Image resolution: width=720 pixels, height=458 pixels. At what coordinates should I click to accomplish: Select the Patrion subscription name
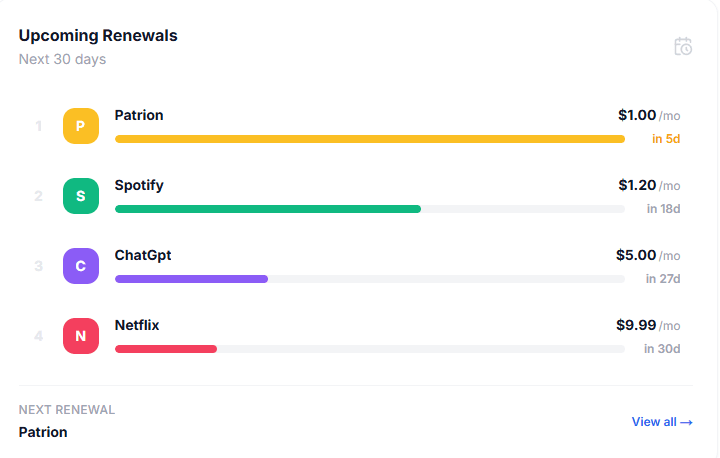(x=139, y=115)
